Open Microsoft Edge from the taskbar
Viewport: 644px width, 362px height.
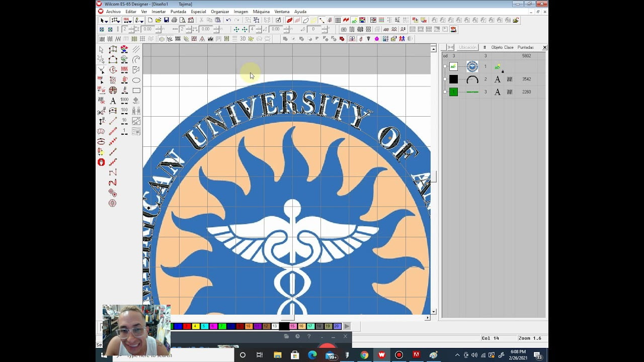coord(312,355)
